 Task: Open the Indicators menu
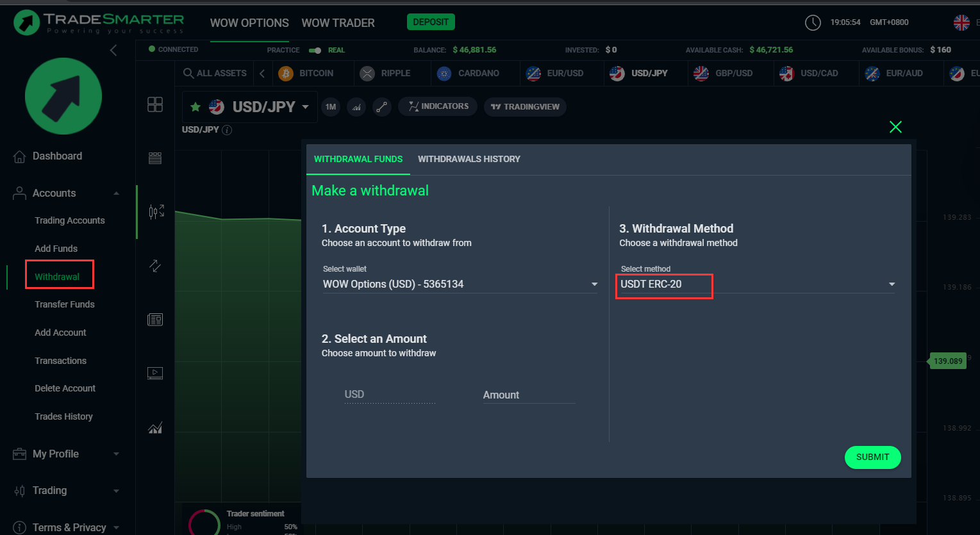(x=438, y=106)
